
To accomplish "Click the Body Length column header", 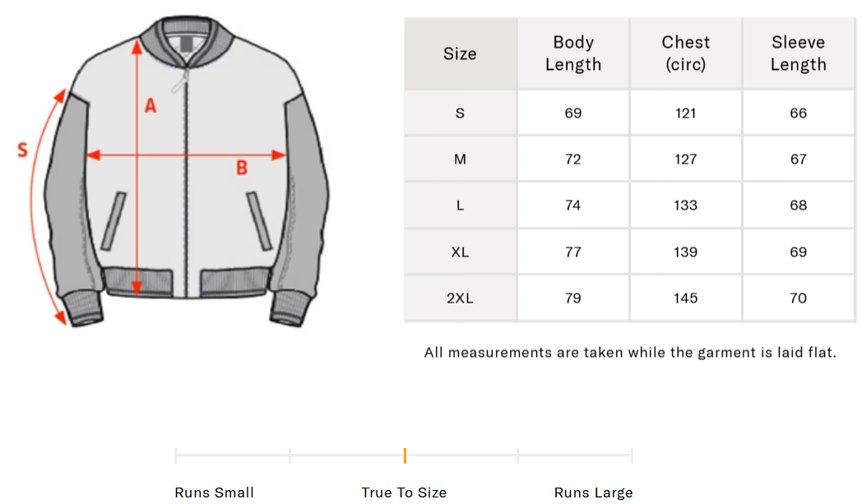I will [573, 53].
